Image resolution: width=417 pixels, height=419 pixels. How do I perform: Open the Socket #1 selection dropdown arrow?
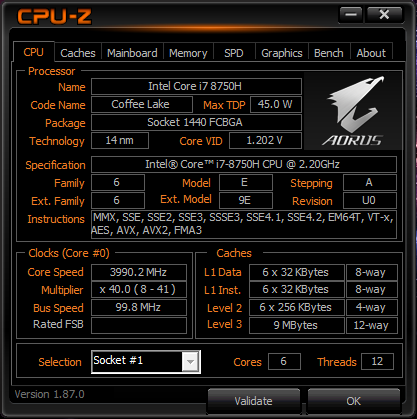tap(190, 362)
